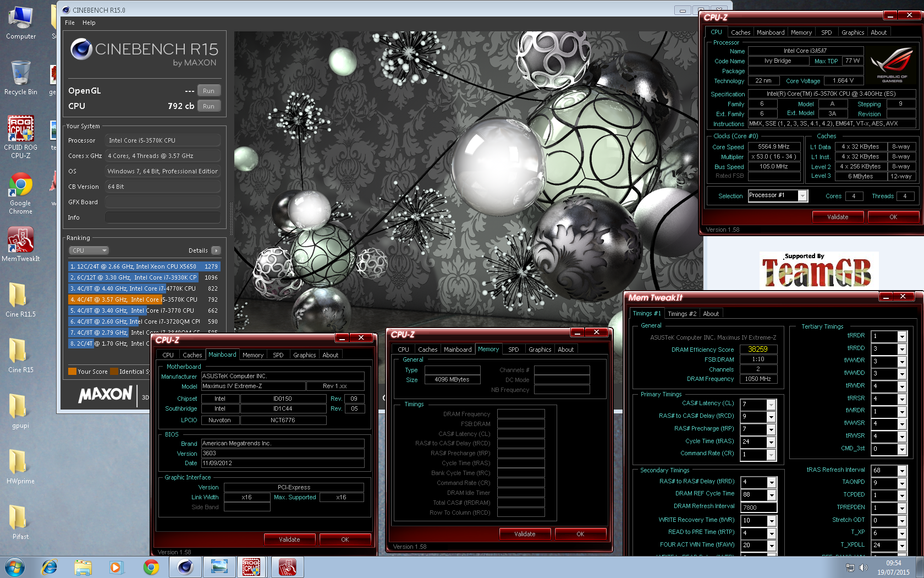
Task: Open the File menu in Cinebench
Action: [70, 23]
